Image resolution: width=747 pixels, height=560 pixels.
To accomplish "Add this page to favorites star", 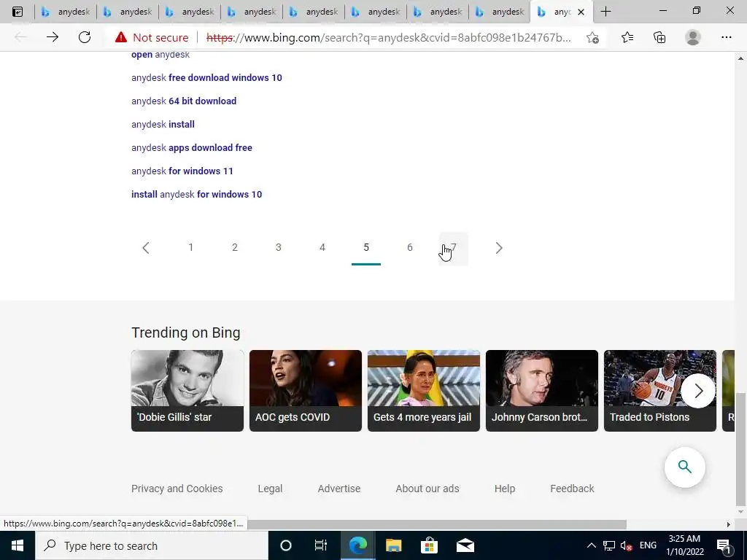I will coord(592,37).
